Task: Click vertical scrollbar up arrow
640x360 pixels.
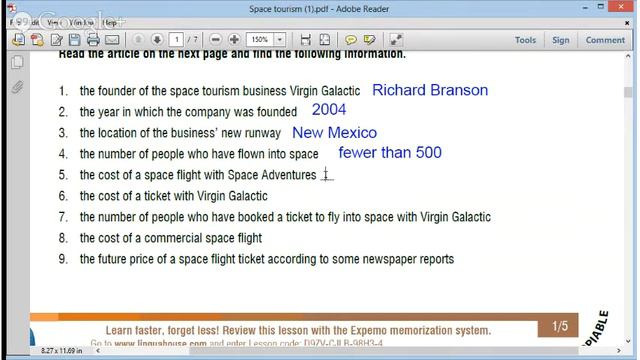Action: [628, 56]
